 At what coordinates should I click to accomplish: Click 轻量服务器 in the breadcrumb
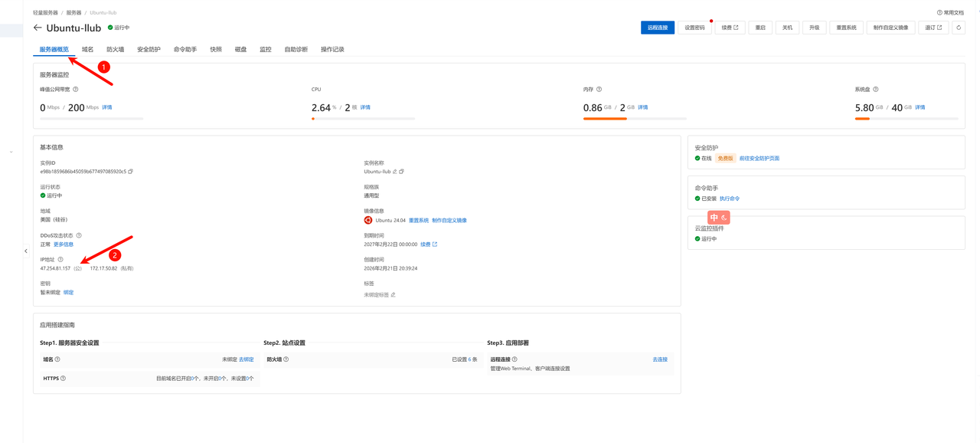[x=45, y=13]
